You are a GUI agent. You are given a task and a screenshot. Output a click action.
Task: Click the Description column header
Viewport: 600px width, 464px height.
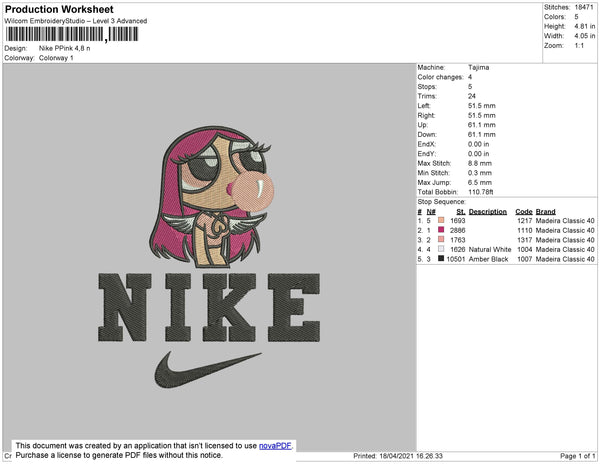(488, 212)
